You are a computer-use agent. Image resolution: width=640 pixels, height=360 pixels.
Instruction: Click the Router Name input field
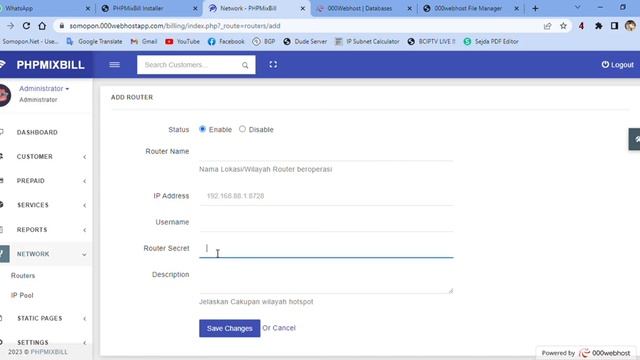(x=326, y=151)
